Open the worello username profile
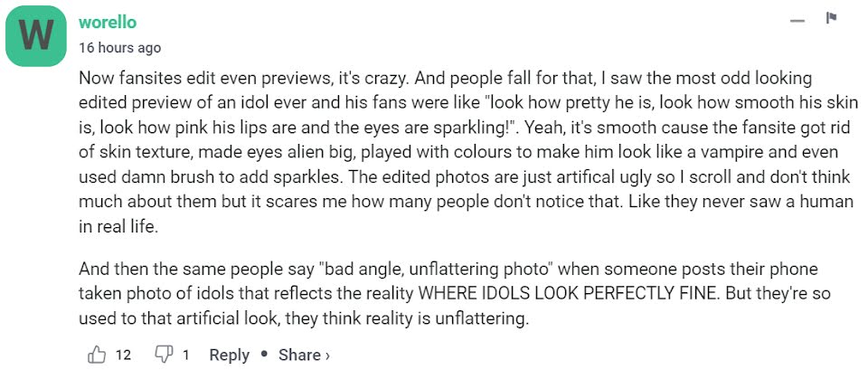This screenshot has width=868, height=370. [x=108, y=22]
